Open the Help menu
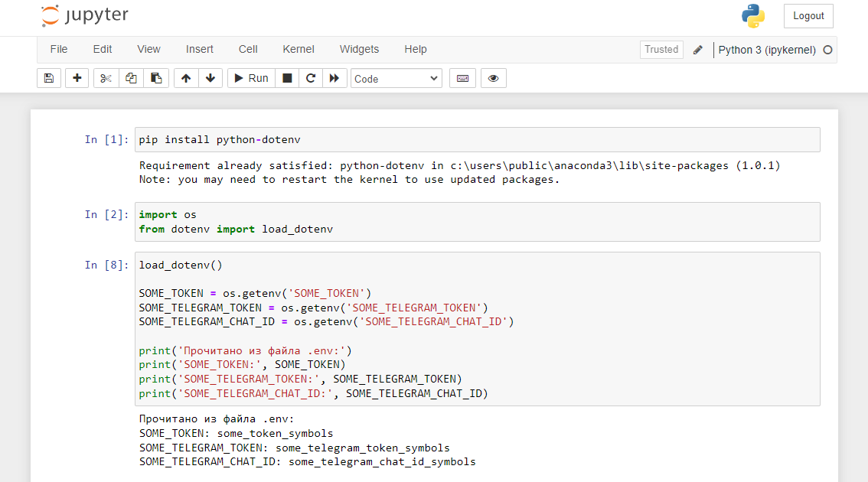The width and height of the screenshot is (868, 482). [x=415, y=49]
